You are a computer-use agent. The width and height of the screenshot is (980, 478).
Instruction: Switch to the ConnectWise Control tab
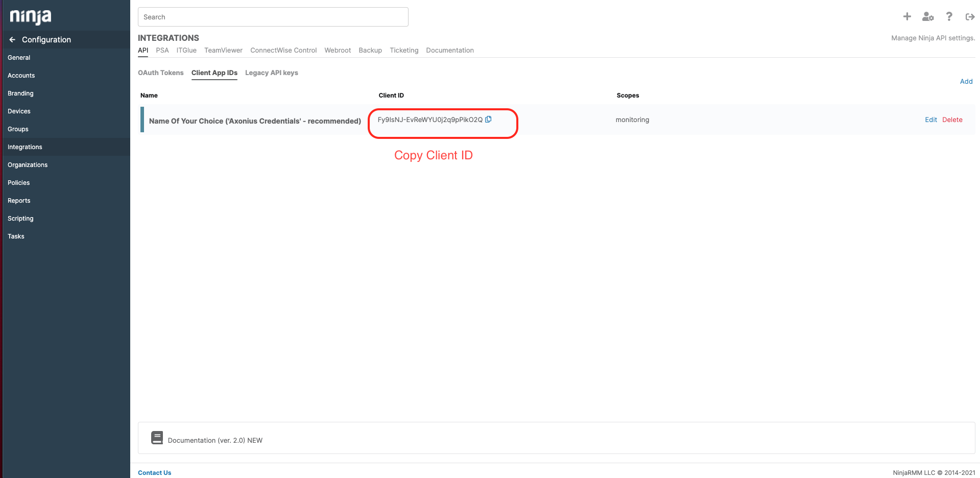283,50
